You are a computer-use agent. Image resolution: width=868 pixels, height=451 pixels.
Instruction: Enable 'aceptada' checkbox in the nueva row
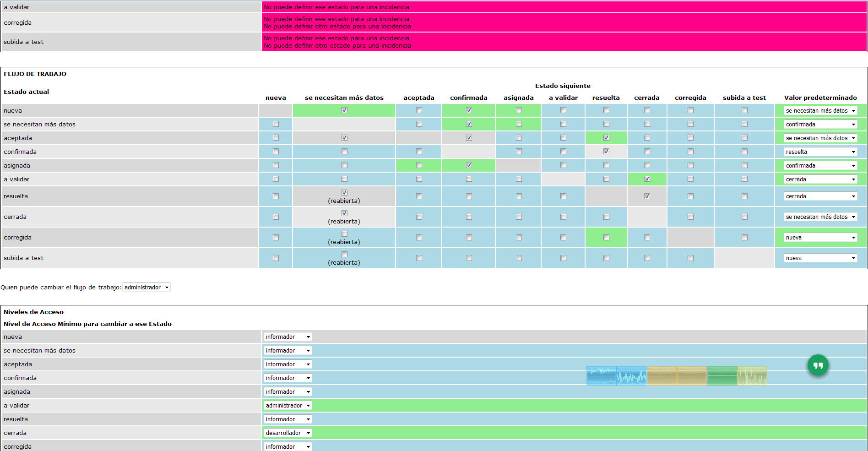pos(419,110)
